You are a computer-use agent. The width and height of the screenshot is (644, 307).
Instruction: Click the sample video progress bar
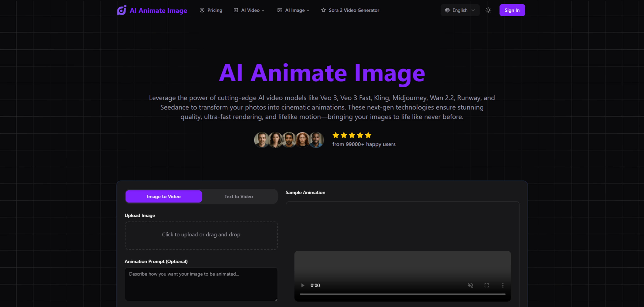[402, 294]
